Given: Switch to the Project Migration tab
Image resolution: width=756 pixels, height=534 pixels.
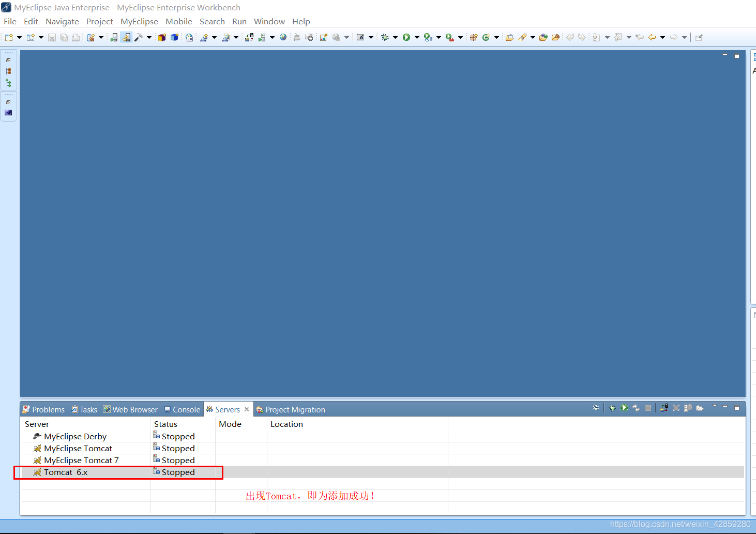Looking at the screenshot, I should click(291, 409).
